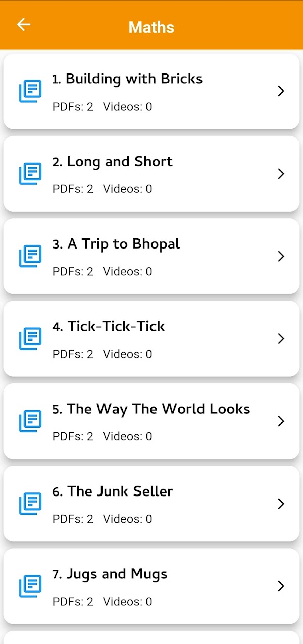Viewport: 303px width, 644px height.
Task: Tap document icon beside The Way The World Looks
Action: click(30, 421)
